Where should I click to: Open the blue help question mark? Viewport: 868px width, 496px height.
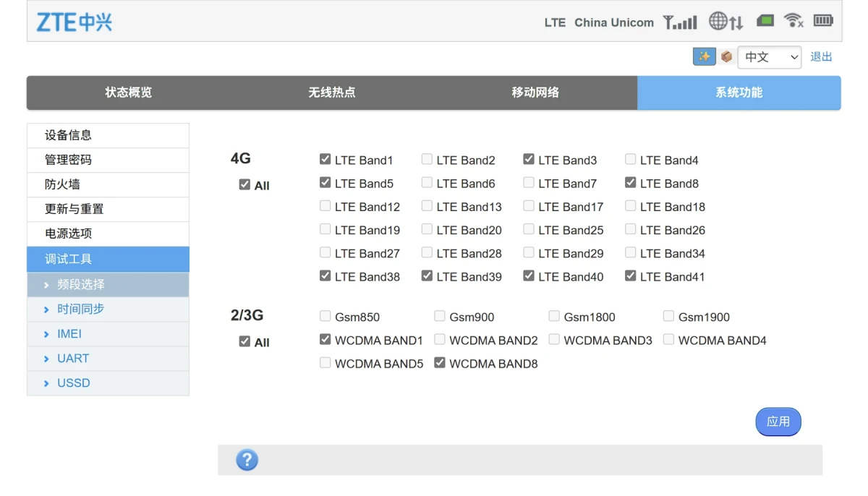pos(247,460)
